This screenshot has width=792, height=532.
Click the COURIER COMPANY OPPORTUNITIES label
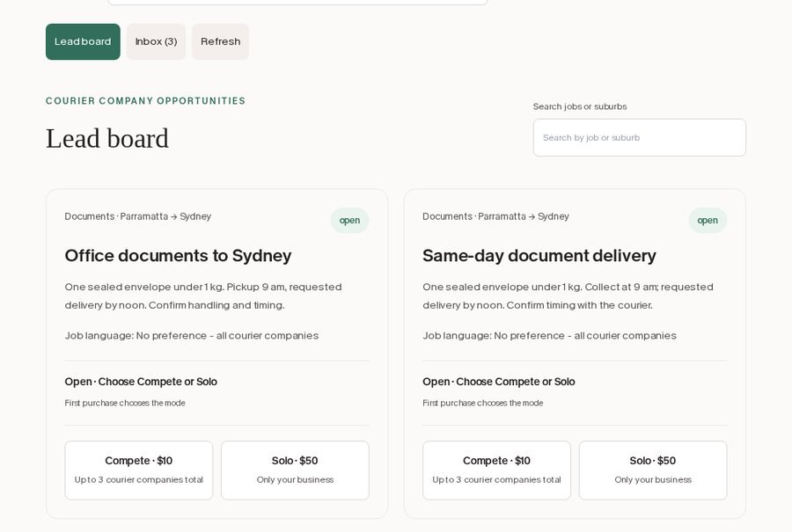145,101
